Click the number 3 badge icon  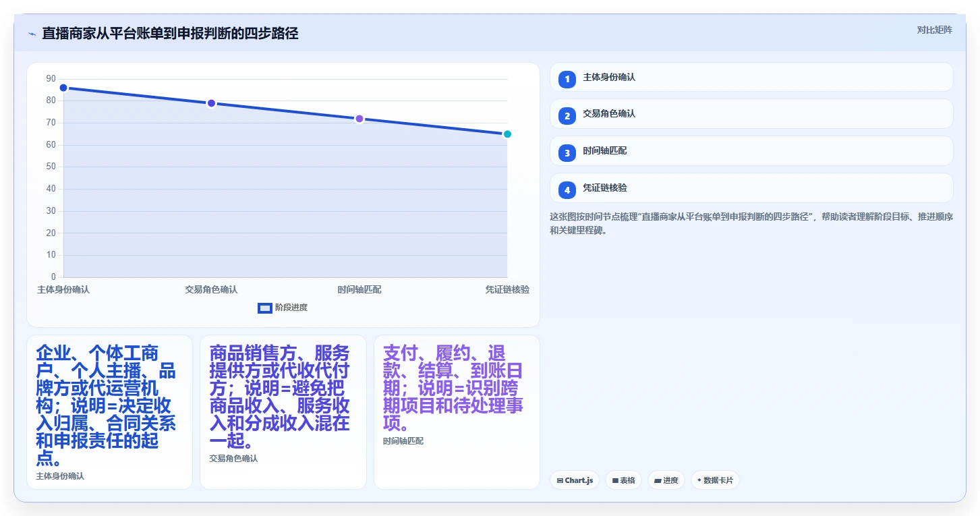[x=567, y=153]
